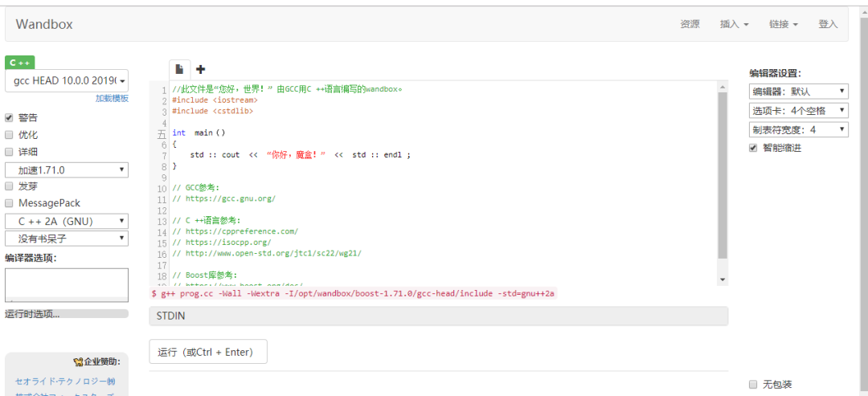Click the #include <cstdlib> line

point(212,111)
